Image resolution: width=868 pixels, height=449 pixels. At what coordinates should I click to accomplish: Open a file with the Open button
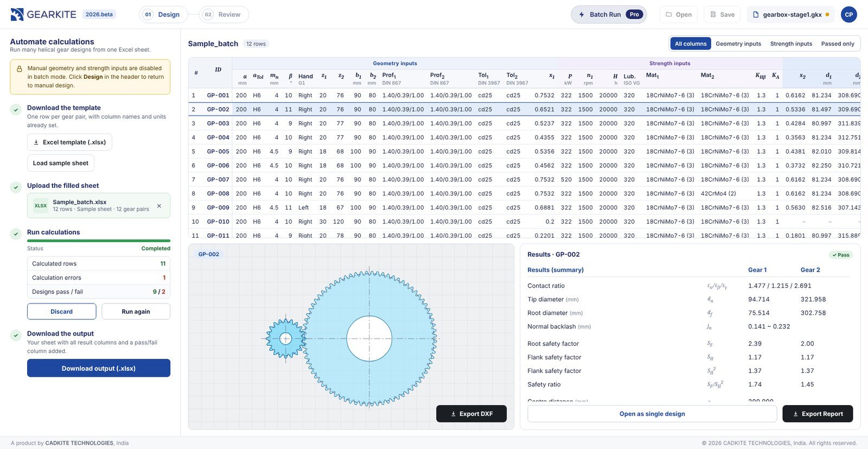click(679, 15)
